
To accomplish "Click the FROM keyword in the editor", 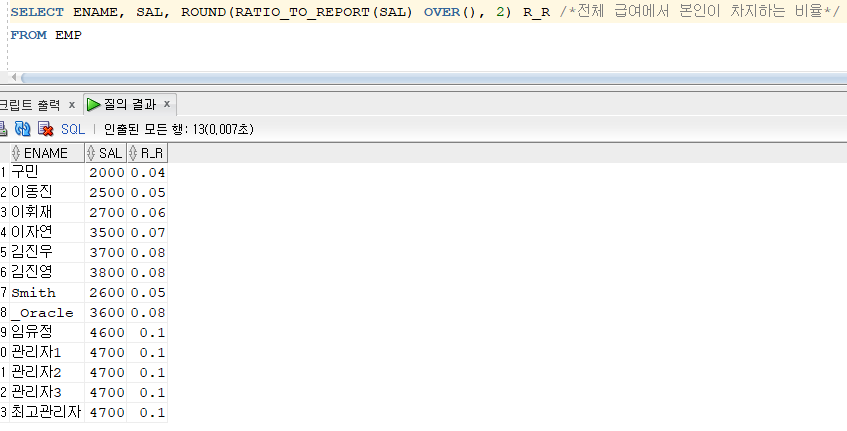I will 28,35.
